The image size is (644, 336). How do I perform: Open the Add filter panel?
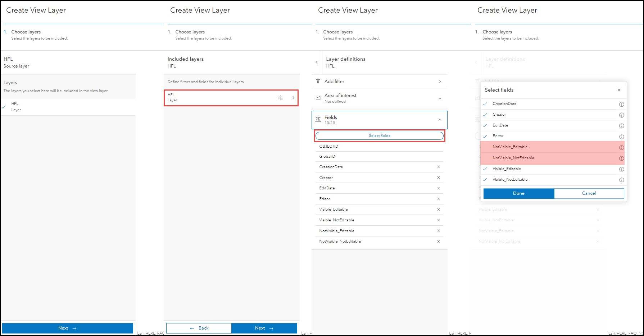click(x=379, y=82)
